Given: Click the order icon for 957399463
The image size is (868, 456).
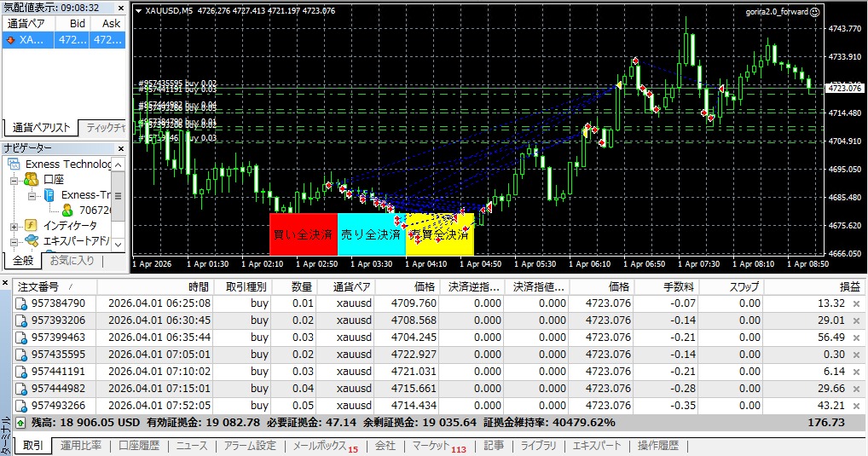Looking at the screenshot, I should coord(21,338).
